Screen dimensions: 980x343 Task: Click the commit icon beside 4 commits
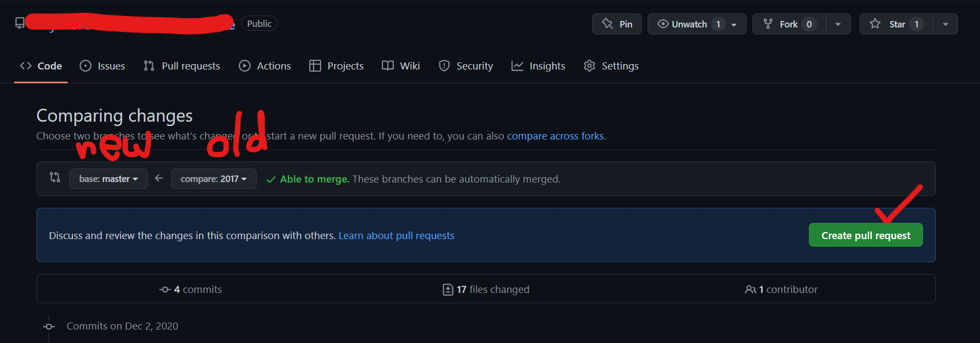(x=165, y=290)
